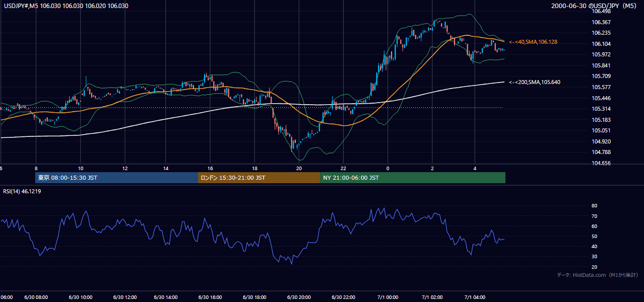Click the 105.972 price axis label
644x302 pixels.
point(601,54)
